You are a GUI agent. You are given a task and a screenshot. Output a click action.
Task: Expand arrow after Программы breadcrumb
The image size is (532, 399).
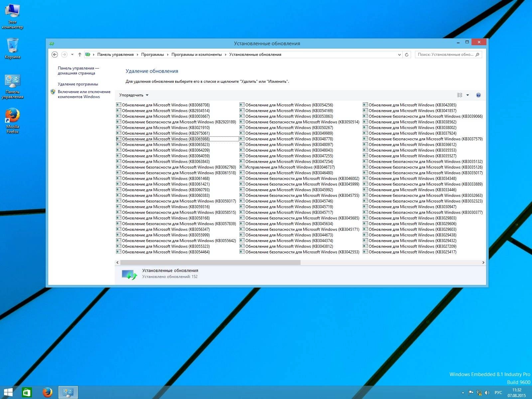point(168,55)
